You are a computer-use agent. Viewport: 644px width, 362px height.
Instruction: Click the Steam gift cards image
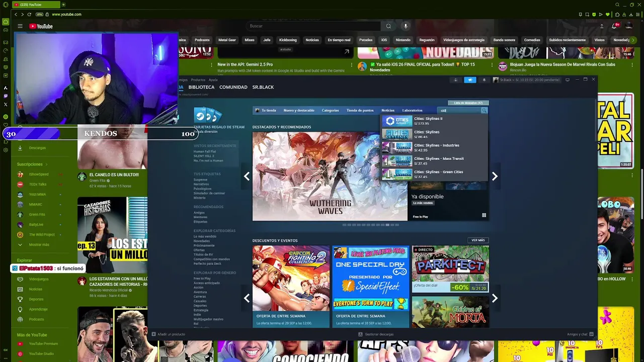tap(208, 115)
